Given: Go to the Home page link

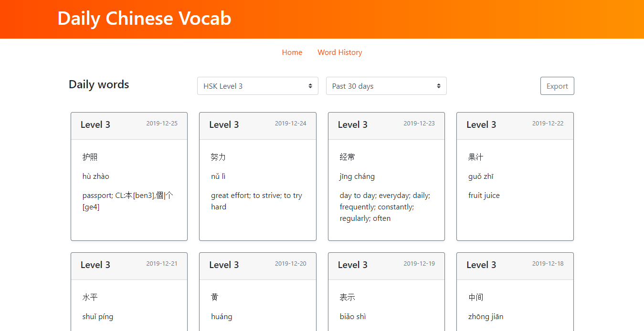Looking at the screenshot, I should tap(292, 52).
